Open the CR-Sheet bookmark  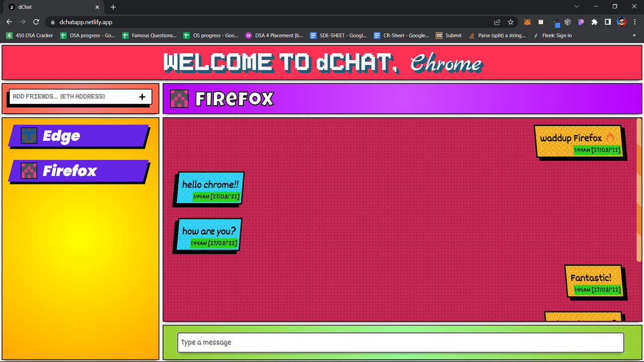coord(401,36)
